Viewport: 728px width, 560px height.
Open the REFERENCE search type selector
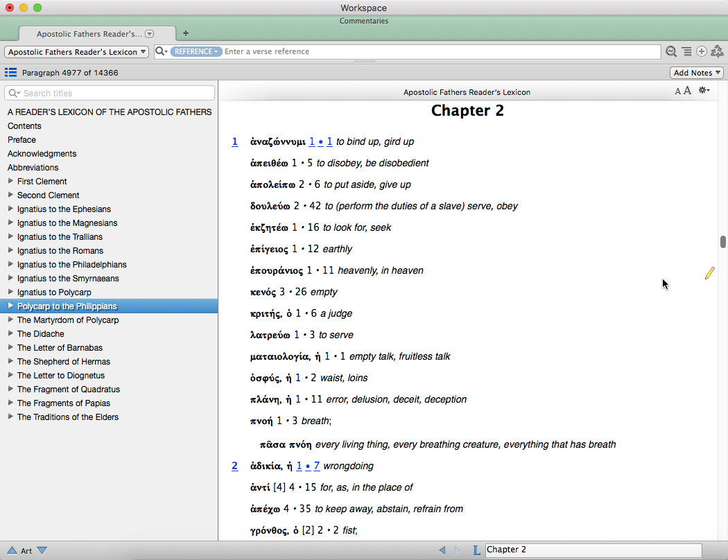coord(196,52)
